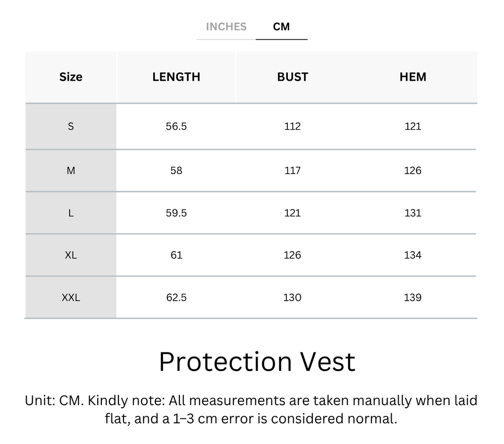Viewport: 504px width, 444px height.
Task: Click the measurement note text
Action: click(x=251, y=410)
